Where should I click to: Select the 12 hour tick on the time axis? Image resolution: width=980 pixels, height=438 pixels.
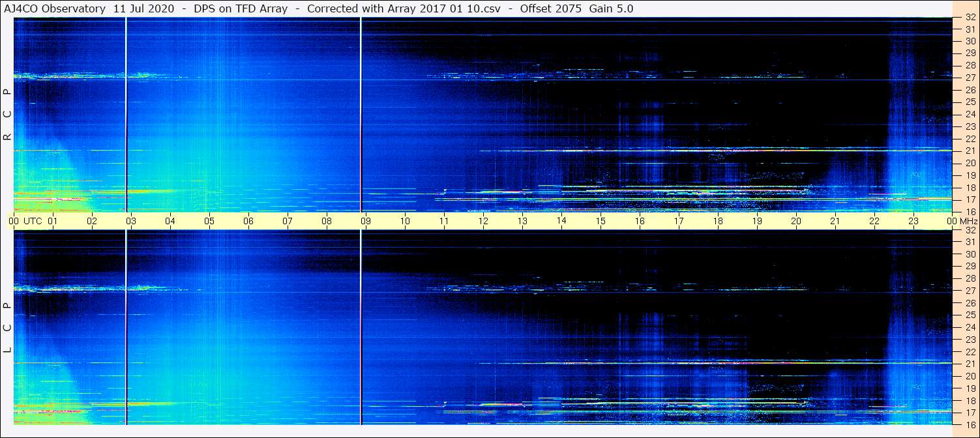(483, 221)
